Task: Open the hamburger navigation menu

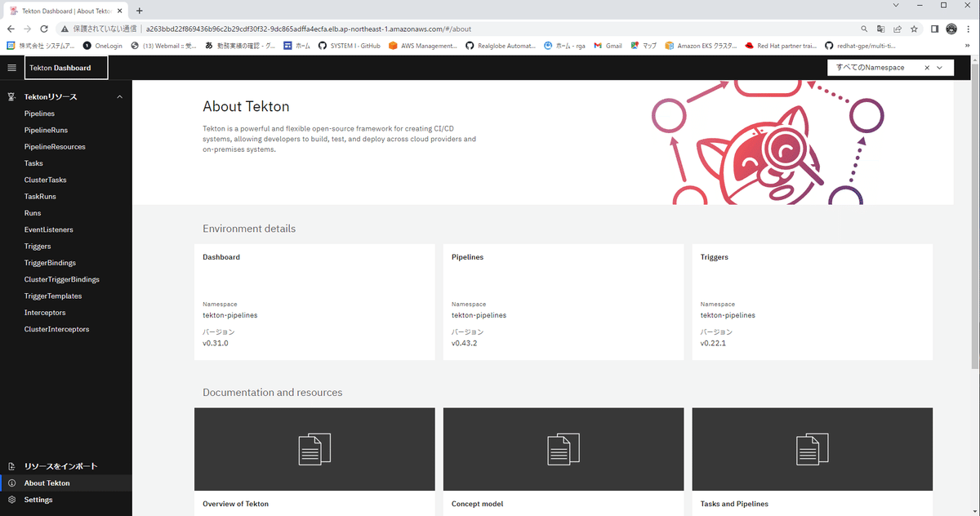Action: click(11, 68)
